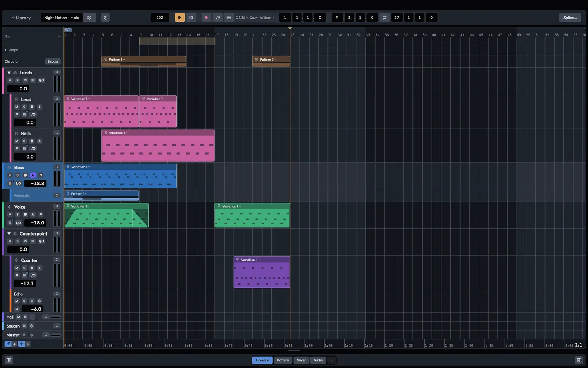This screenshot has width=588, height=368.
Task: Open the Bass track settings gear icon
Action: click(x=9, y=168)
